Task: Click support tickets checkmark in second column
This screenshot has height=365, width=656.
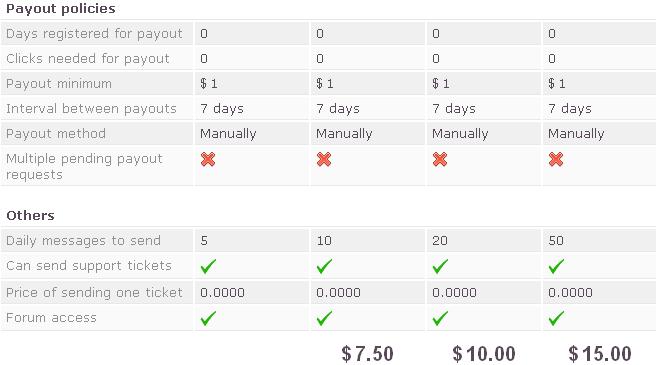Action: click(x=324, y=266)
